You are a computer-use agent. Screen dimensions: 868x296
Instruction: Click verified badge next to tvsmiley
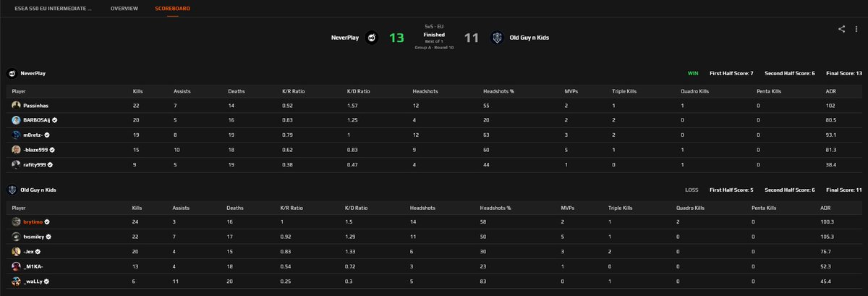(49, 236)
